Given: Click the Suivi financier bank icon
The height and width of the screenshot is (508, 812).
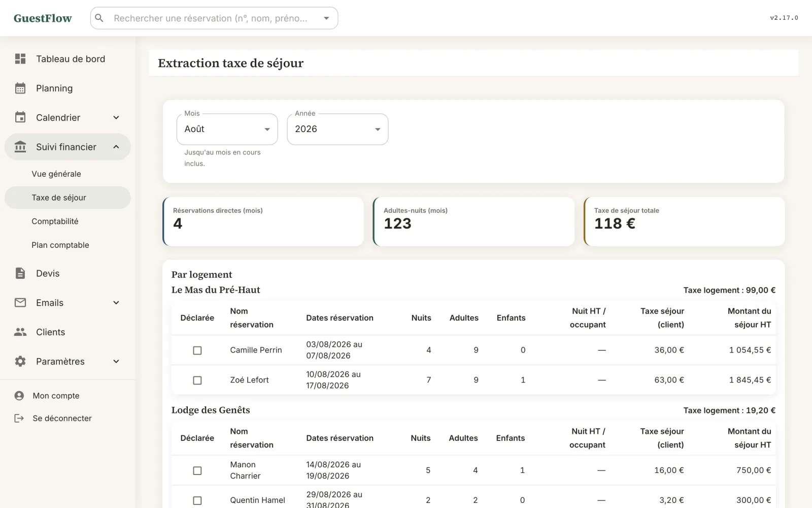Looking at the screenshot, I should coord(20,147).
